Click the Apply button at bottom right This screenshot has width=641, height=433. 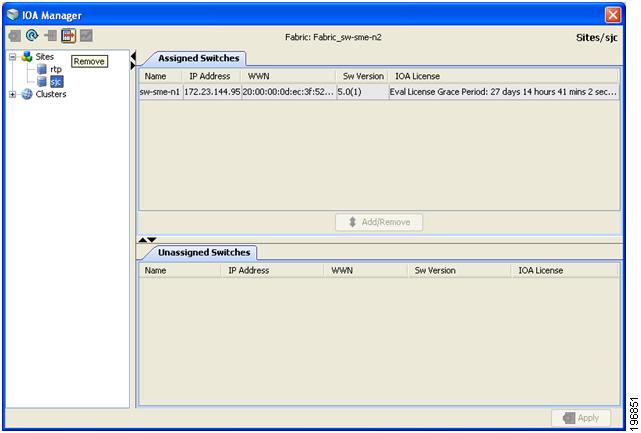tap(581, 418)
